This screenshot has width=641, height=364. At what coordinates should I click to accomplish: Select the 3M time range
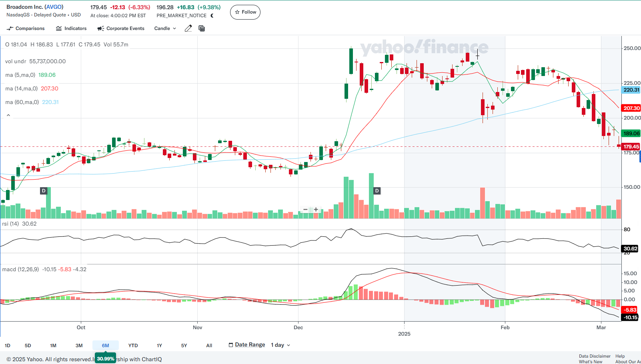pos(79,346)
